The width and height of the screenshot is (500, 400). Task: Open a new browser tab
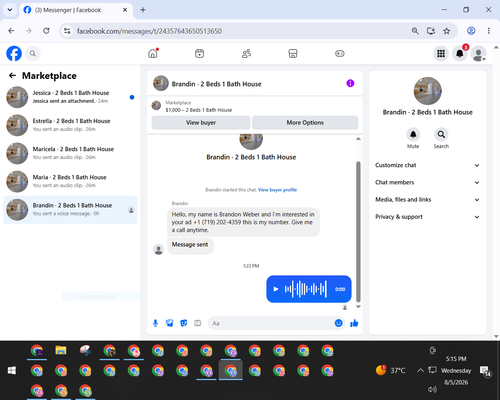point(143,10)
